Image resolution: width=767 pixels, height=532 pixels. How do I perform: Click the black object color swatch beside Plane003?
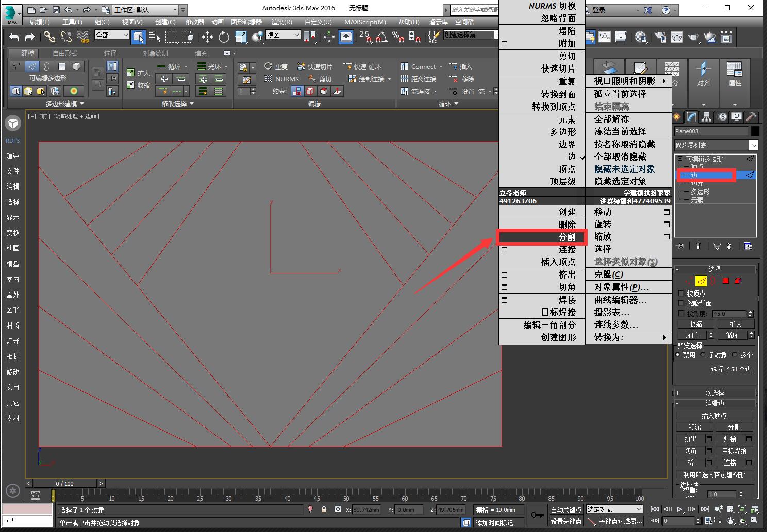[755, 131]
